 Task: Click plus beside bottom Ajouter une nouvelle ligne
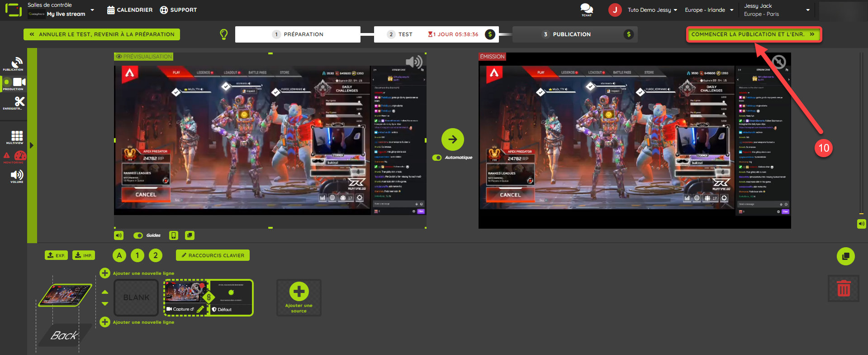pyautogui.click(x=105, y=322)
